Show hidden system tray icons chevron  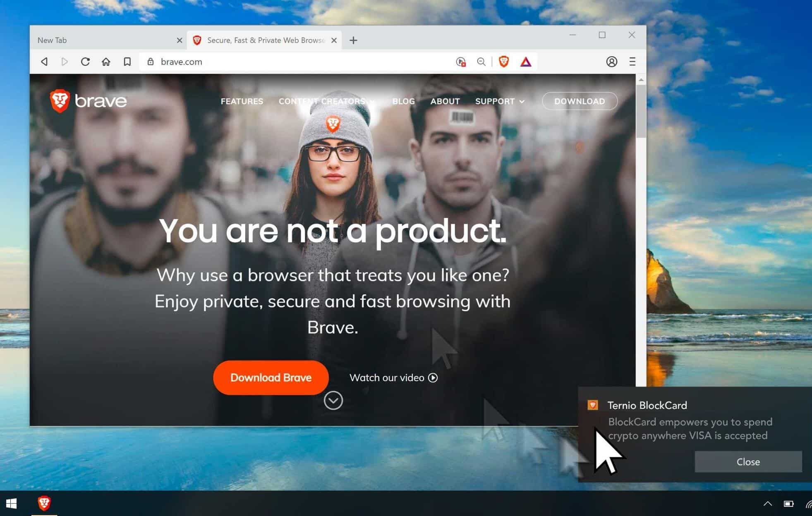(768, 503)
